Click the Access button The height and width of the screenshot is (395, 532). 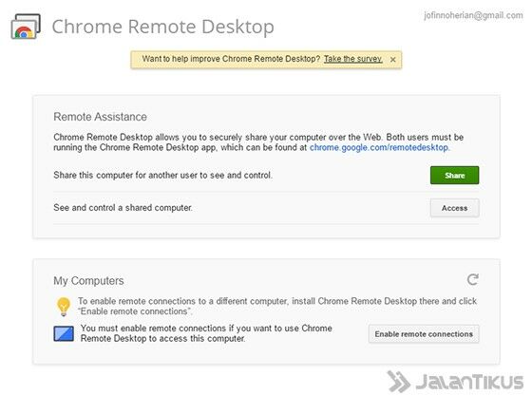[455, 208]
